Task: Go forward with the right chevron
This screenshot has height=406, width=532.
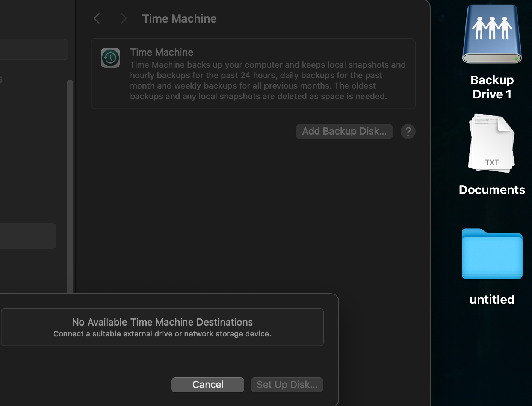Action: tap(124, 18)
